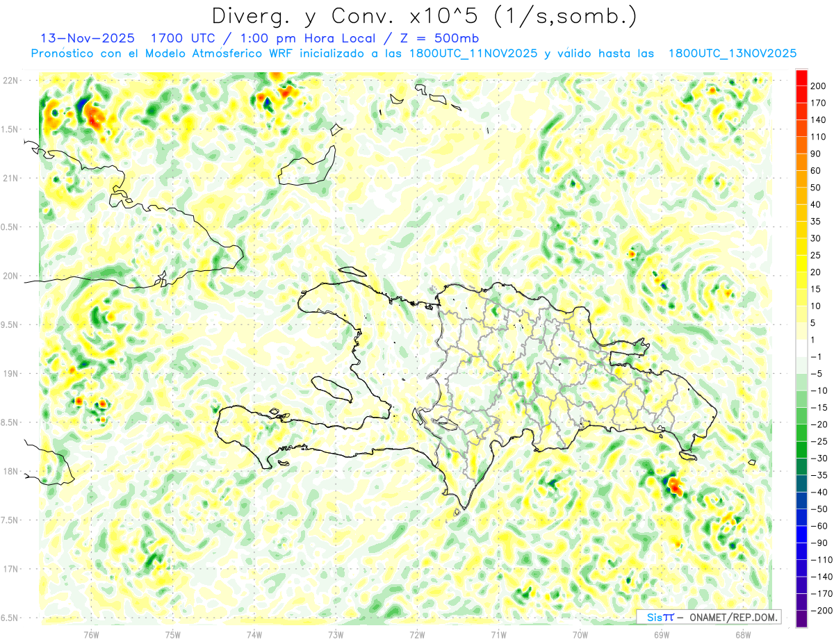The image size is (834, 644).
Task: Click the positive '35' colorbar value
Action: pos(816,222)
